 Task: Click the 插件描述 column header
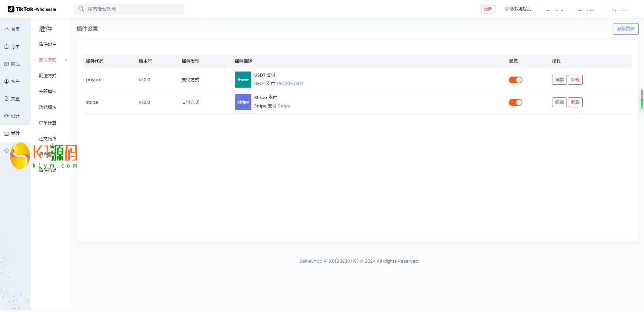244,61
